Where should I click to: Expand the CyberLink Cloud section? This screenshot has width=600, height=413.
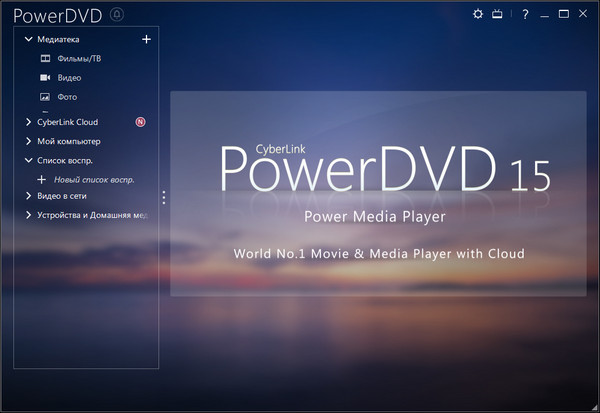coord(28,122)
